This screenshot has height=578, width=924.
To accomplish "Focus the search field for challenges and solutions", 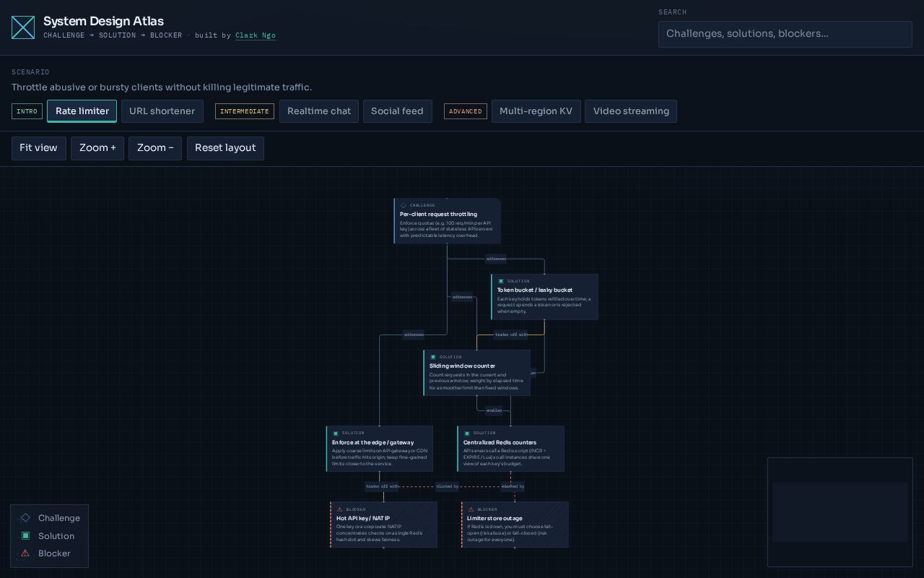I will pyautogui.click(x=785, y=34).
